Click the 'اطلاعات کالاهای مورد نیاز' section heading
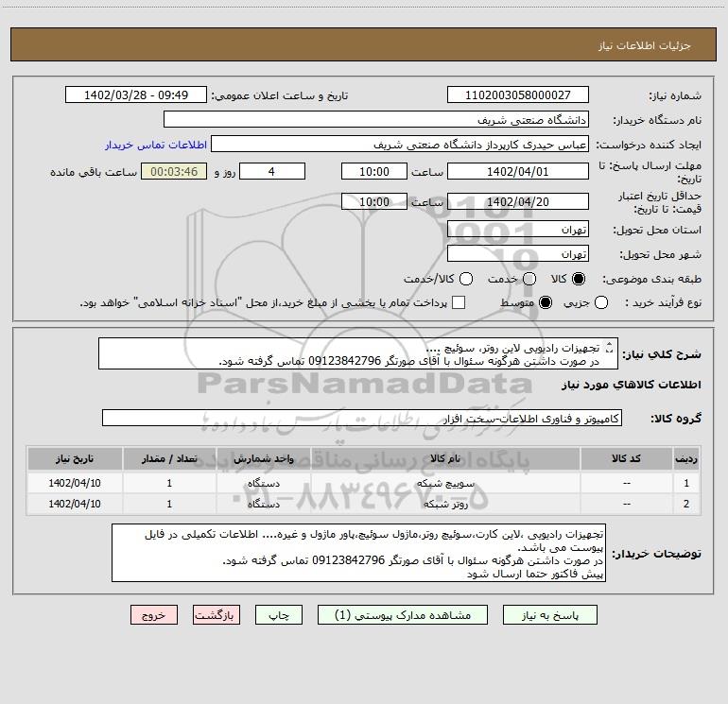Image resolution: width=728 pixels, height=704 pixels. pyautogui.click(x=632, y=385)
